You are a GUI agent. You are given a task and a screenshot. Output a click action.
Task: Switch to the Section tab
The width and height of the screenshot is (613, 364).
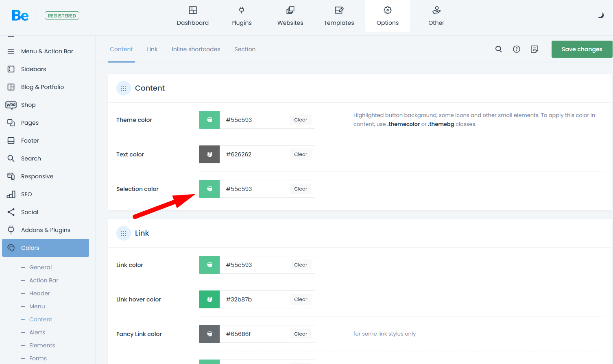point(245,49)
